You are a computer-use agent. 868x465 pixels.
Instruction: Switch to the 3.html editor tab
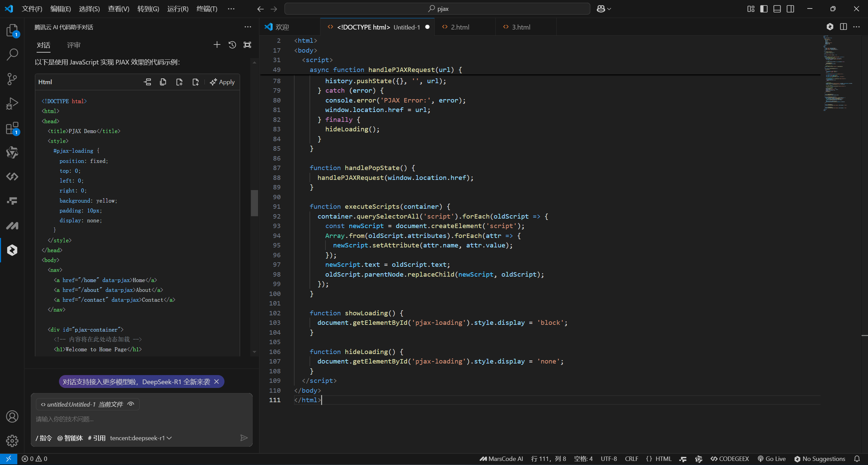526,27
